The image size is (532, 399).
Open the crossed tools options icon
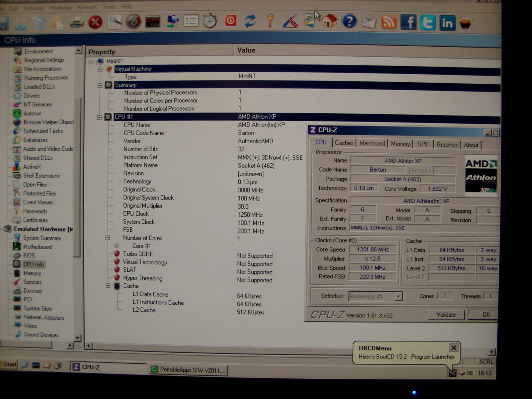[x=290, y=21]
